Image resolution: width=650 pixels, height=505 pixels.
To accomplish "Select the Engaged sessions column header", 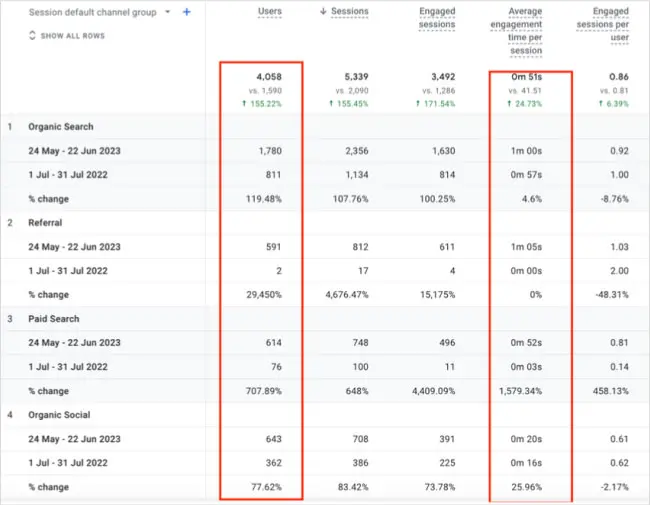I will click(437, 18).
